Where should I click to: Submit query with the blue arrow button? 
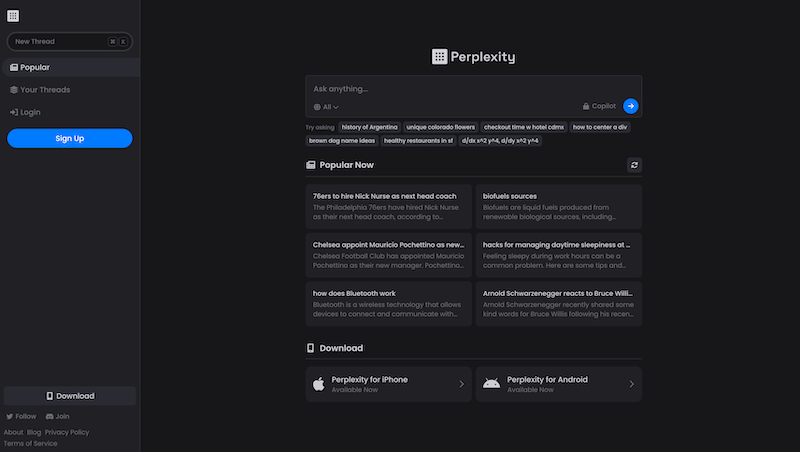630,106
